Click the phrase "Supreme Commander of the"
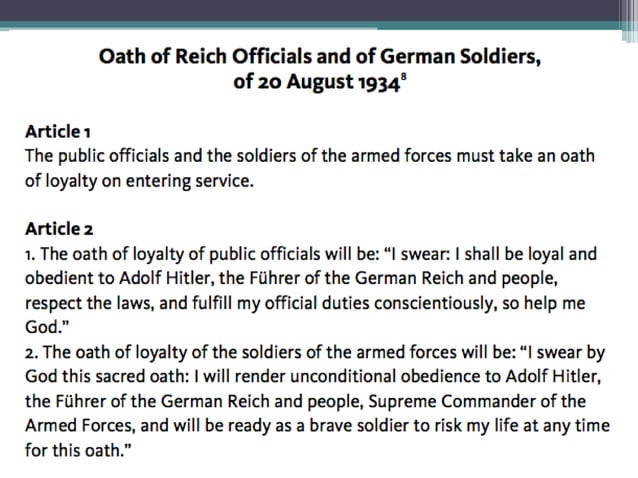The height and width of the screenshot is (478, 638). point(477,402)
